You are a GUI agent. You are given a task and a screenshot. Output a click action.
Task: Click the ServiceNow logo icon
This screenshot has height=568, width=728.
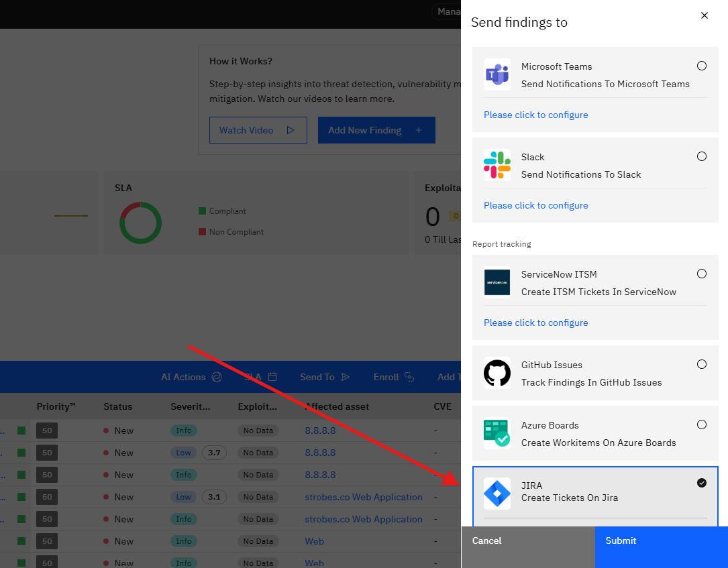pyautogui.click(x=497, y=282)
